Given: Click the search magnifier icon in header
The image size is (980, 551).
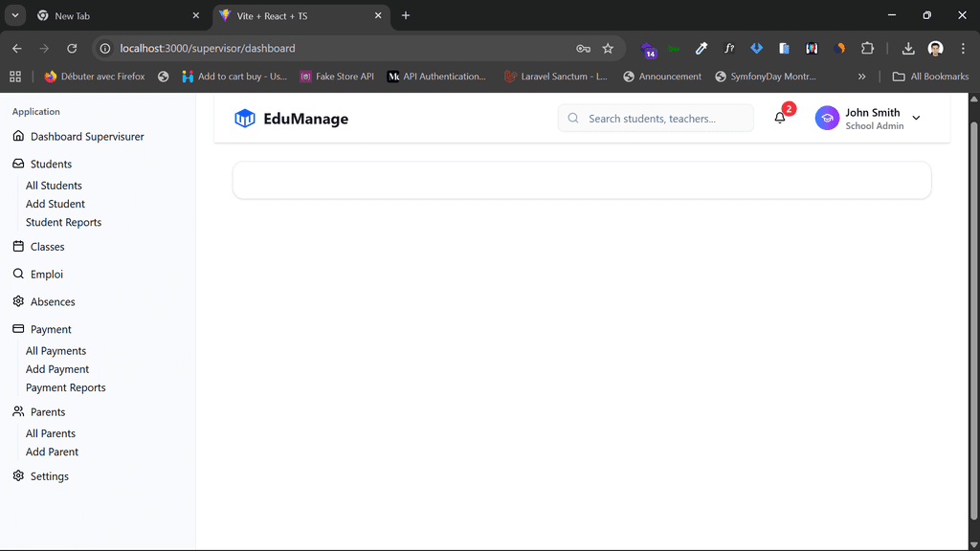Looking at the screenshot, I should (573, 118).
